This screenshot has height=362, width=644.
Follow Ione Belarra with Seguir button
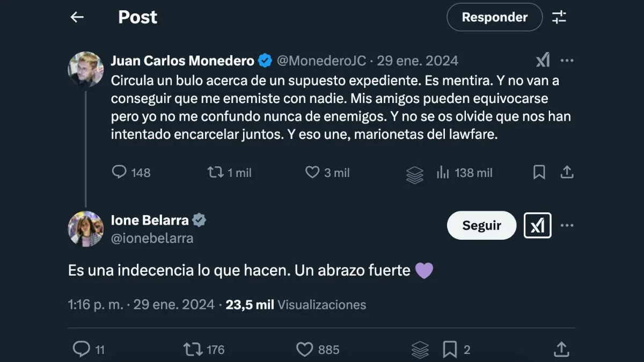481,226
